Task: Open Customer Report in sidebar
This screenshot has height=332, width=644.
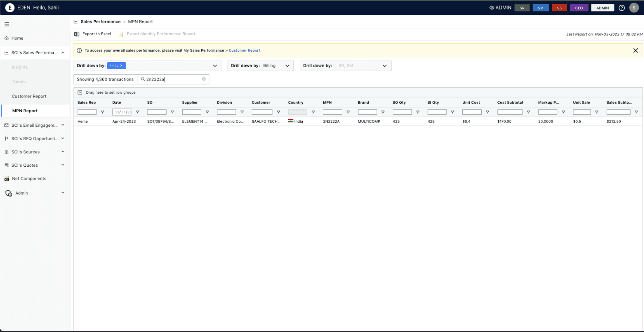Action: (29, 96)
